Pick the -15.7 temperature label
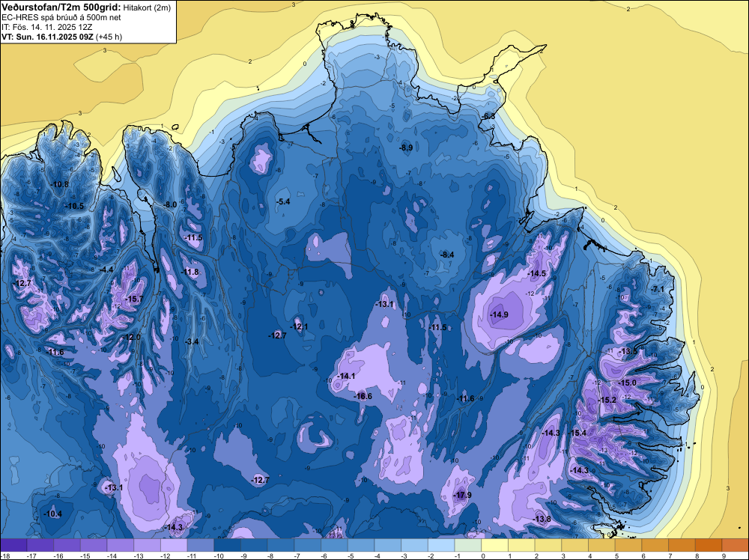This screenshot has width=749, height=560. [133, 299]
